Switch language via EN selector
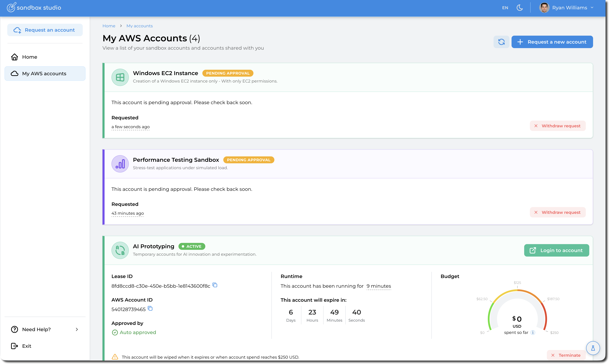The height and width of the screenshot is (364, 609). coord(505,8)
